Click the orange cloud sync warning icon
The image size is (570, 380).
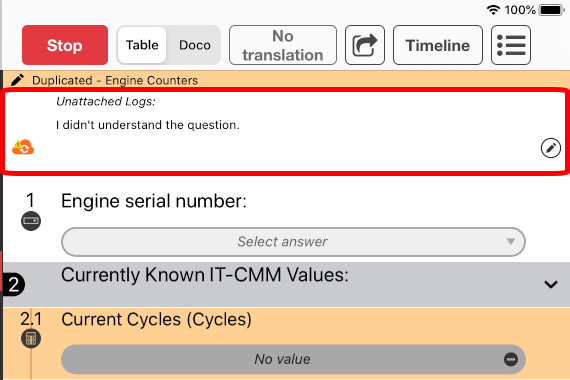[x=23, y=147]
